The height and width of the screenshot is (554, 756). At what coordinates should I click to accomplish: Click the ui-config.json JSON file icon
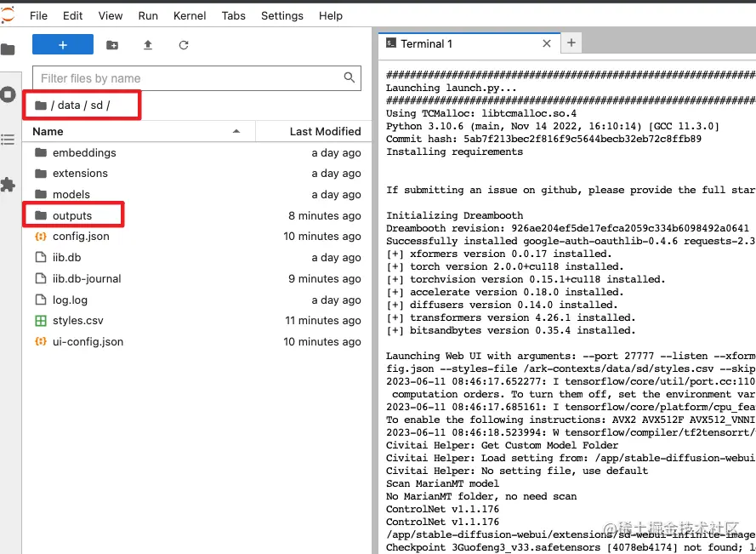click(41, 341)
